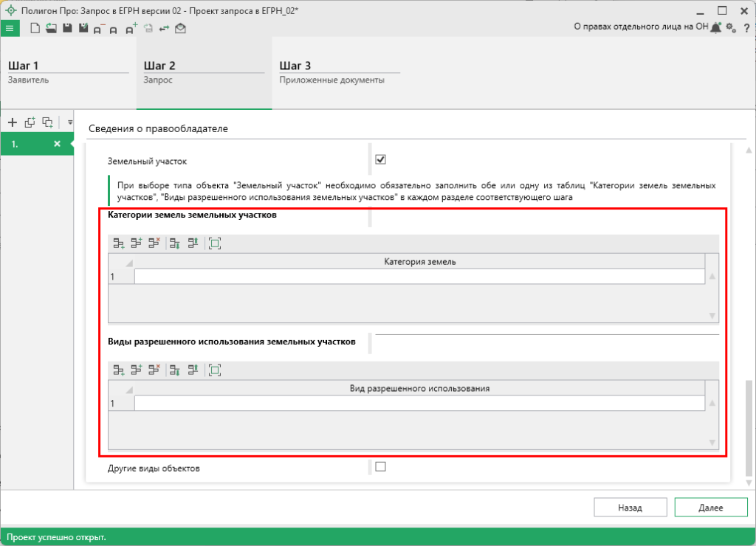The height and width of the screenshot is (546, 756).
Task: Click the Категория земель row 1 cell
Action: point(419,277)
